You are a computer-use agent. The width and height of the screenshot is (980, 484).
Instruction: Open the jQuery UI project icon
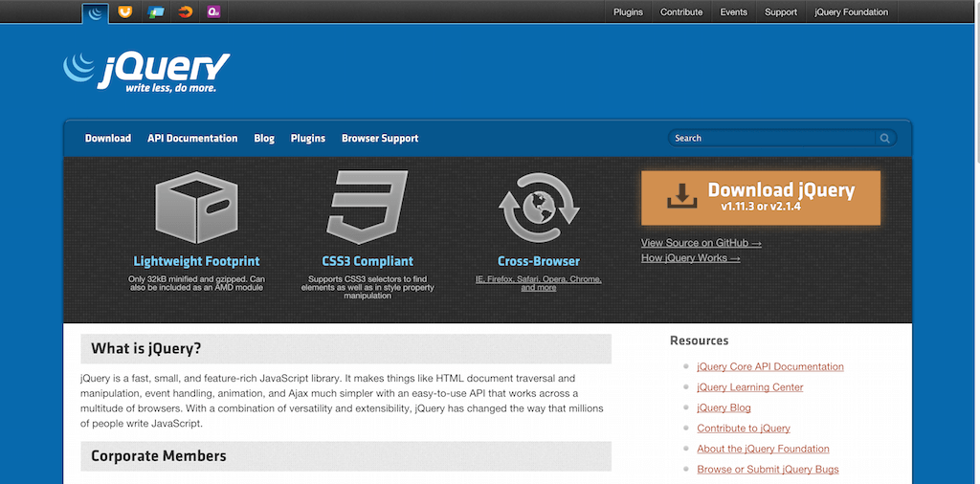point(125,11)
